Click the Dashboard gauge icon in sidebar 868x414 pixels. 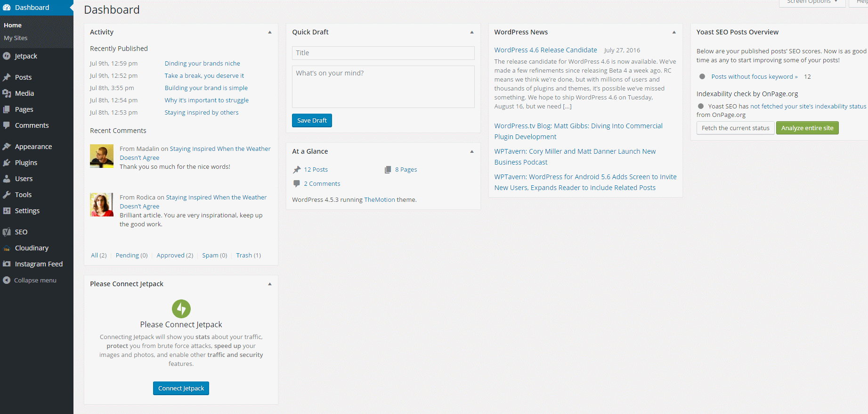[x=7, y=8]
